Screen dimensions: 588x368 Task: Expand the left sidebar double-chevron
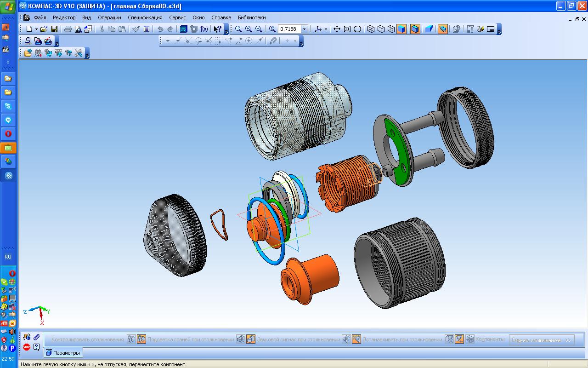pyautogui.click(x=8, y=62)
